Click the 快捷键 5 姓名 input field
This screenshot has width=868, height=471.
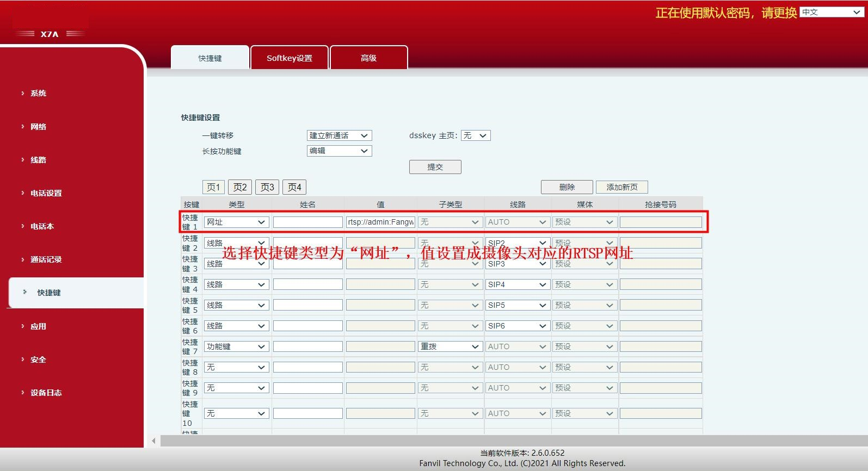point(307,305)
